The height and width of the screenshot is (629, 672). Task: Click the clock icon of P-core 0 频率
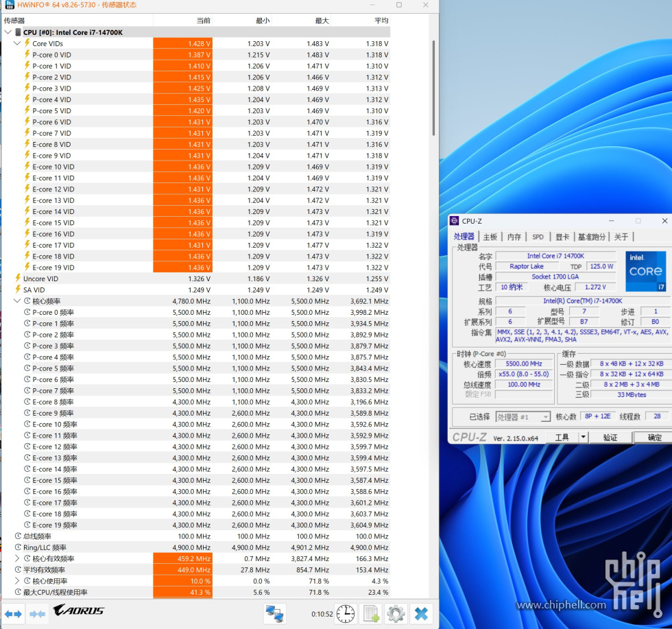(x=27, y=312)
